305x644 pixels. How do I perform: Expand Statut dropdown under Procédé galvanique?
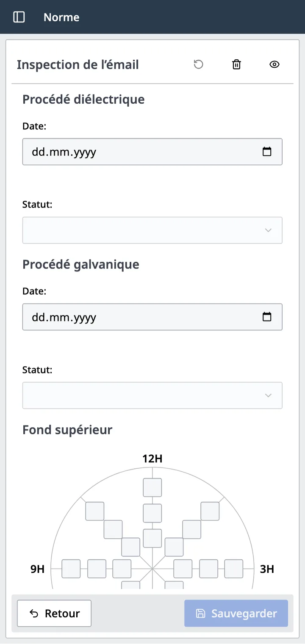click(x=152, y=395)
